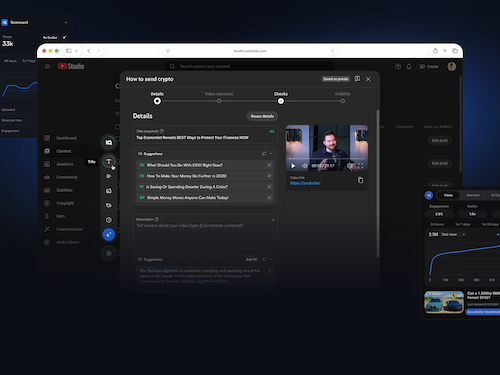The height and width of the screenshot is (375, 500).
Task: Show the browser tab overview icon
Action: coord(455,51)
